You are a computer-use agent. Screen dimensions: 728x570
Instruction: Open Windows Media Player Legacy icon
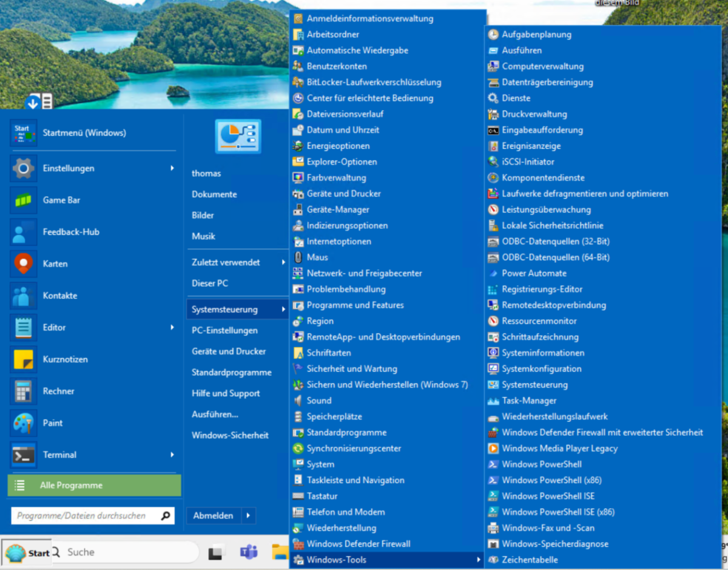[493, 449]
